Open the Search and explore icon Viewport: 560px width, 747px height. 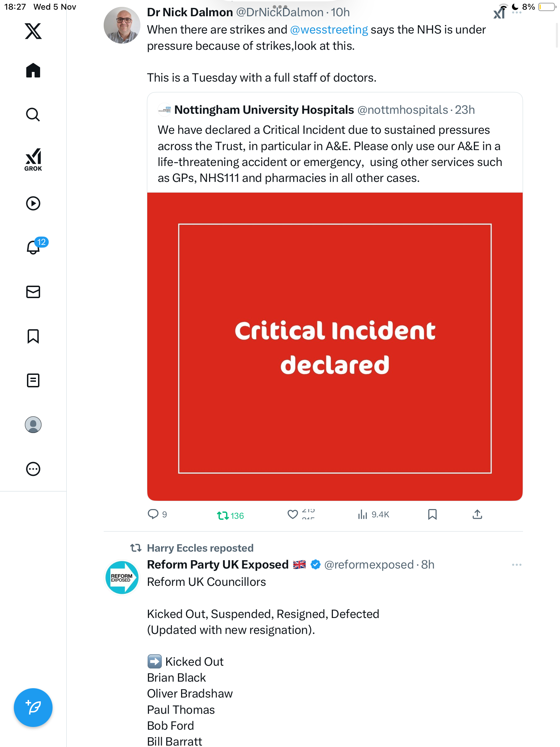[33, 114]
